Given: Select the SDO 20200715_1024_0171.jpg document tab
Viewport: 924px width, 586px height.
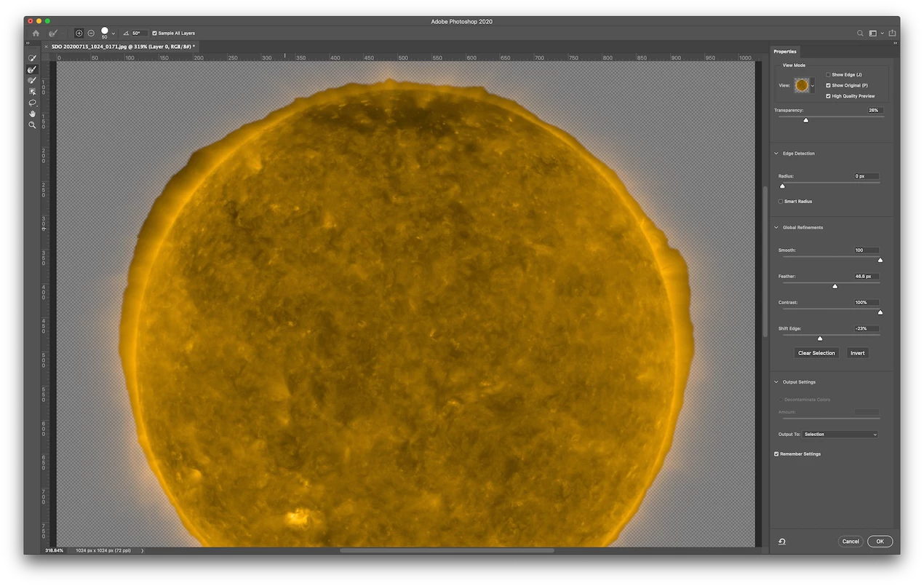Looking at the screenshot, I should [123, 47].
